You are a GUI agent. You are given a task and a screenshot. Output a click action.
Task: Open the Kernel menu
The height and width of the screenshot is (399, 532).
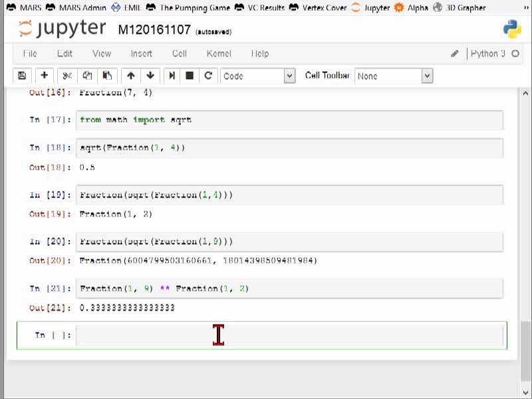[219, 54]
